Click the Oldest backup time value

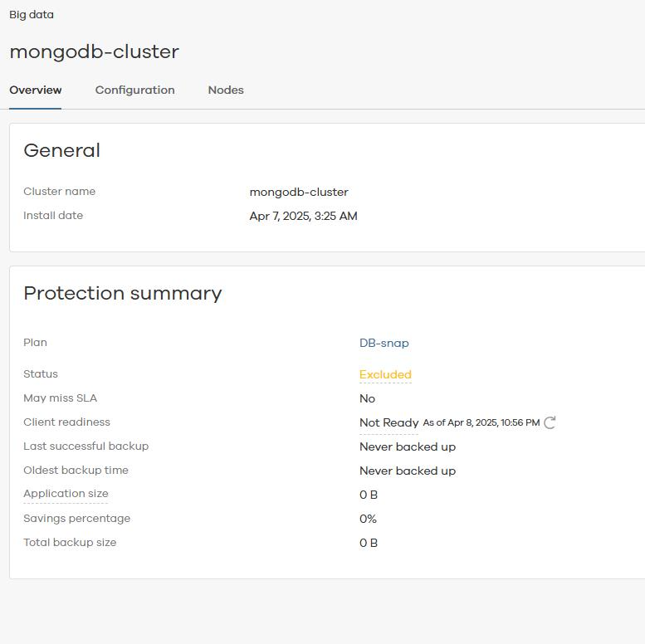pyautogui.click(x=408, y=471)
